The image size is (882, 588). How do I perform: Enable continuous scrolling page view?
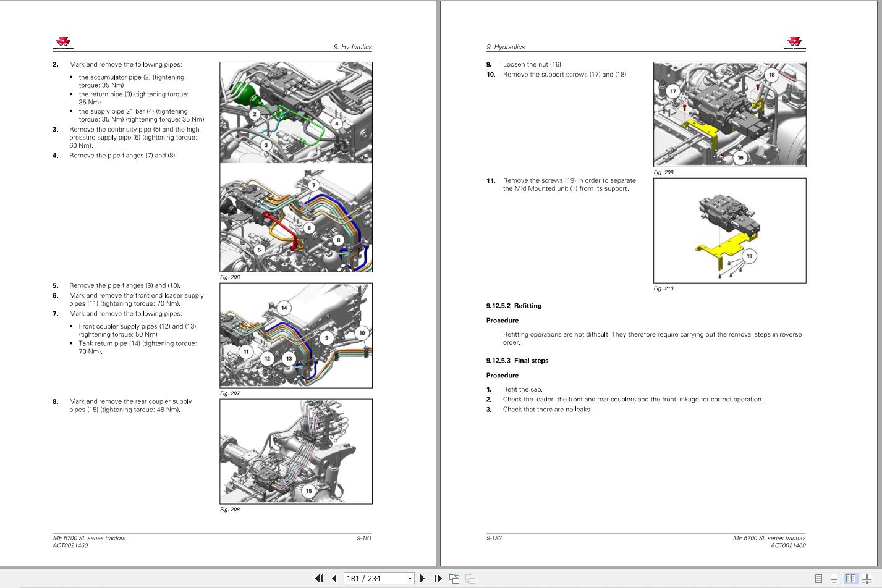[x=834, y=579]
